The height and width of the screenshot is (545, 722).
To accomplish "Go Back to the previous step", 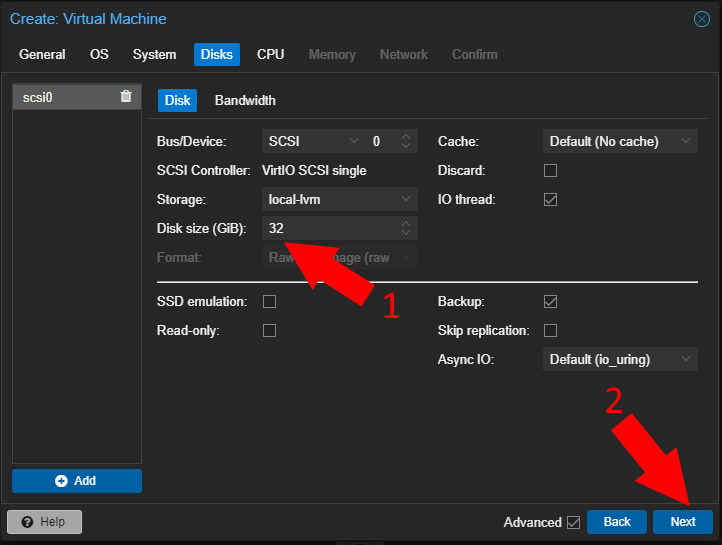I will [x=617, y=522].
